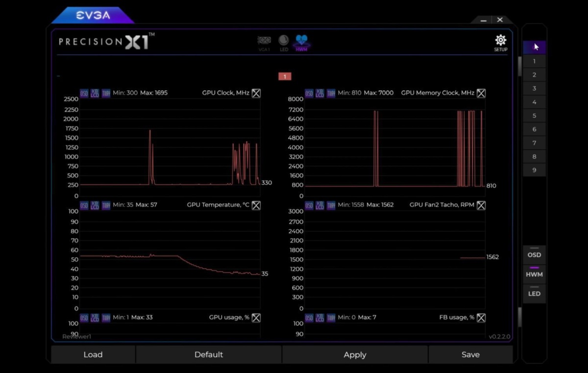Click the GPU Clock graph plot area

pyautogui.click(x=170, y=147)
